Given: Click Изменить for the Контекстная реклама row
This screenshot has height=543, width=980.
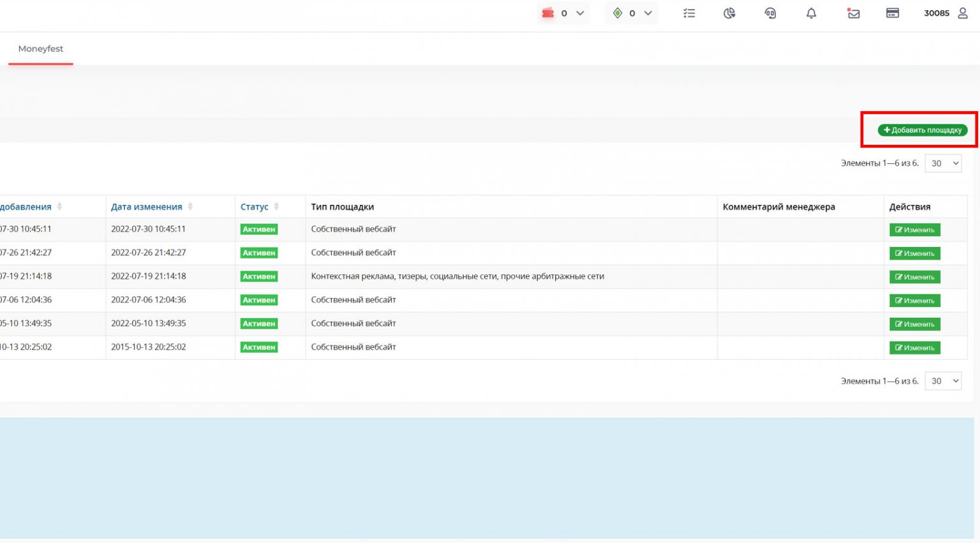Looking at the screenshot, I should click(914, 277).
